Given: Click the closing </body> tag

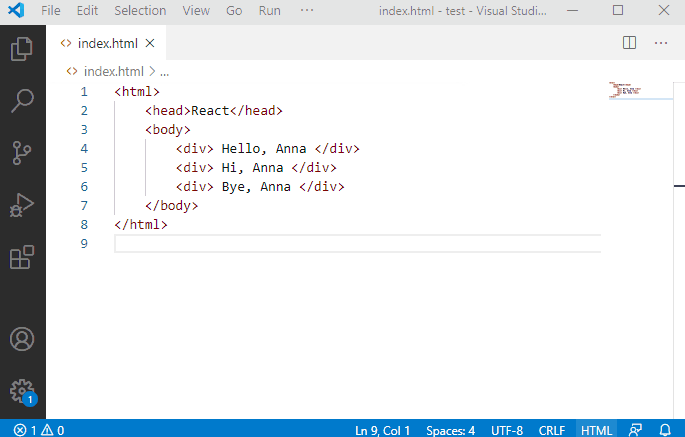Looking at the screenshot, I should pos(172,205).
